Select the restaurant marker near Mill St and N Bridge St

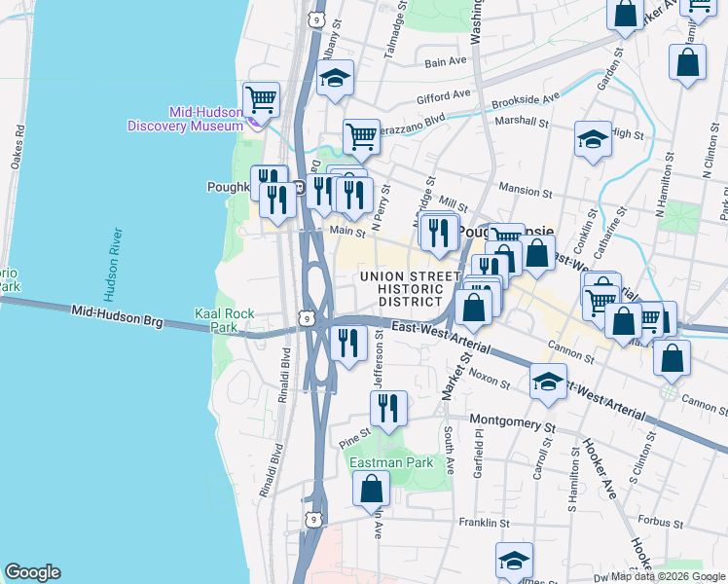coord(439,234)
